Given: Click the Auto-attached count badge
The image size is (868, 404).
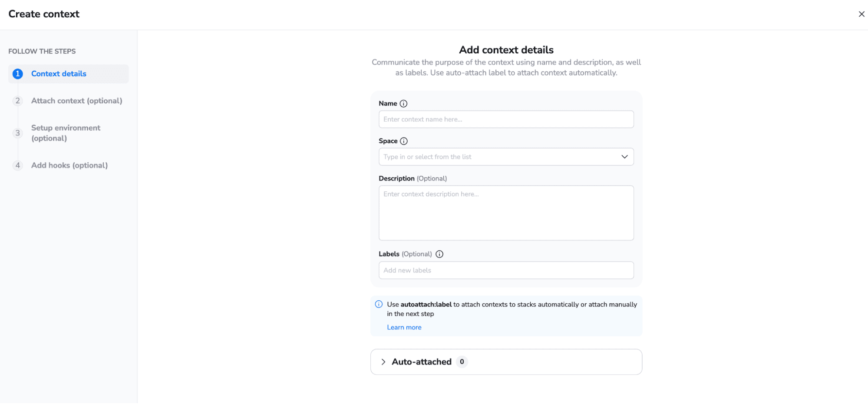Looking at the screenshot, I should pos(462,361).
